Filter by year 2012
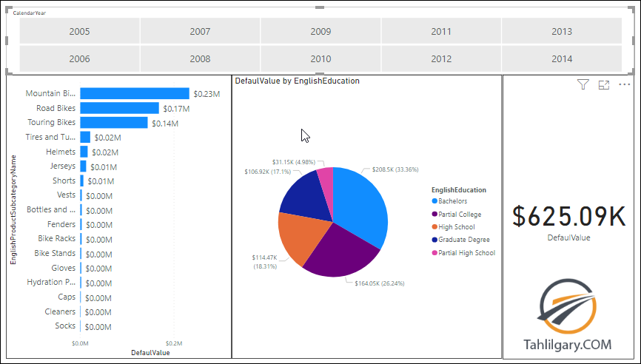This screenshot has height=364, width=641. point(441,59)
